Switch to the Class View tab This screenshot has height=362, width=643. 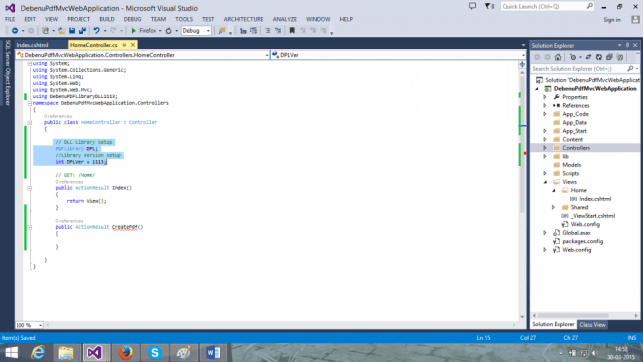(593, 324)
